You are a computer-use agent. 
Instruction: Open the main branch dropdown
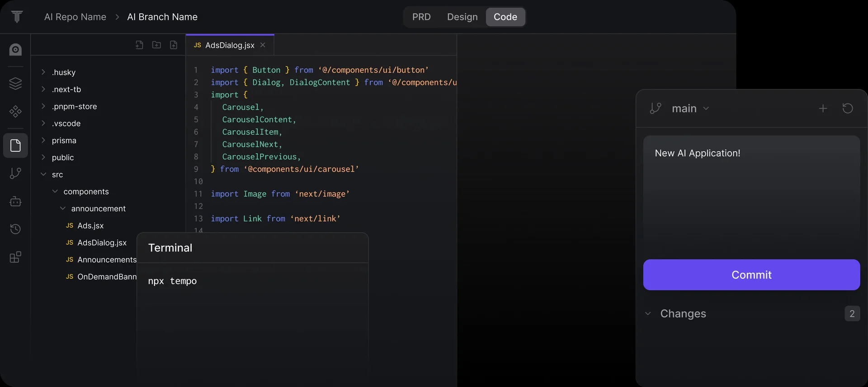pyautogui.click(x=690, y=108)
